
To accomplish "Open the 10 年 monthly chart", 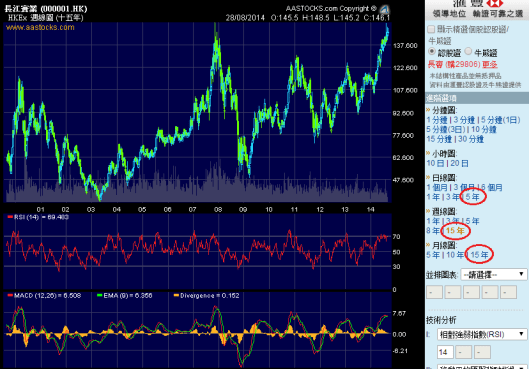I will (x=455, y=255).
